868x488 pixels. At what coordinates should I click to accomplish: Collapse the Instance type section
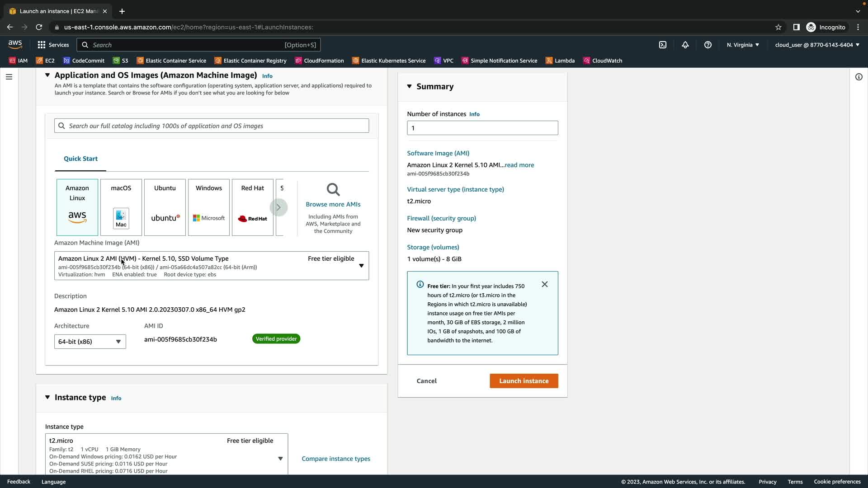tap(47, 397)
